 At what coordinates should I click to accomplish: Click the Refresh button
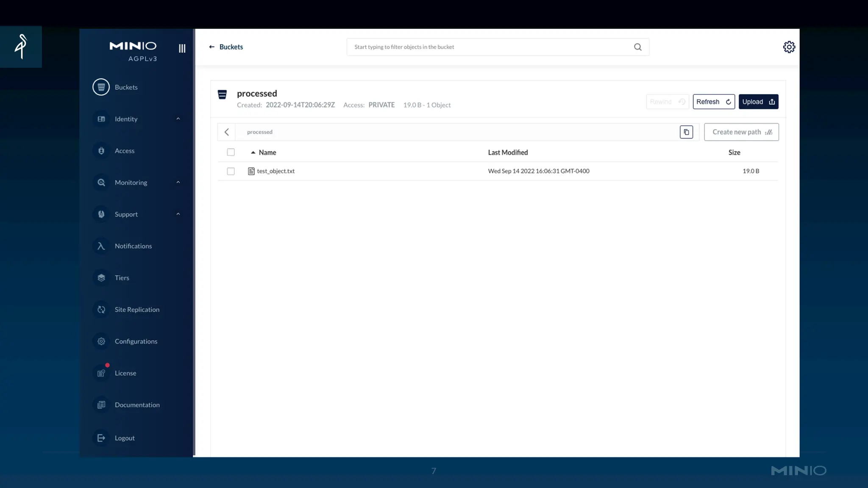713,102
